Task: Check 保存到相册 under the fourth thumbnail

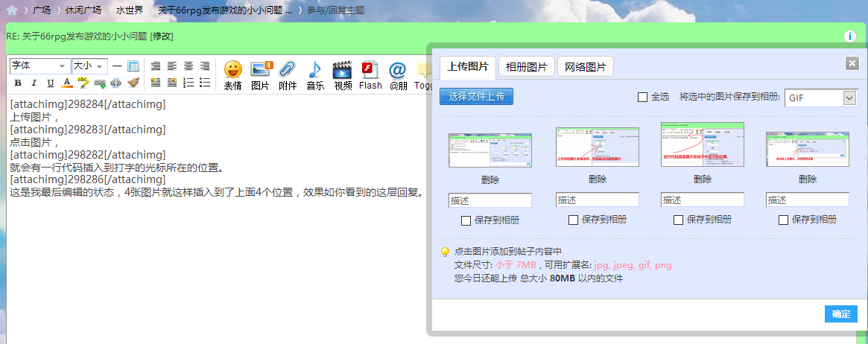Action: (x=783, y=220)
